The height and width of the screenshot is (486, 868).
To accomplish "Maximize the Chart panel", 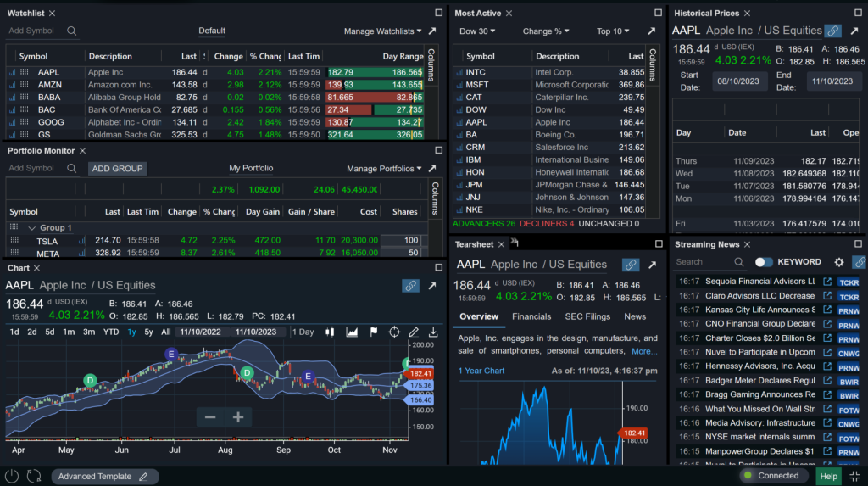I will [x=438, y=268].
